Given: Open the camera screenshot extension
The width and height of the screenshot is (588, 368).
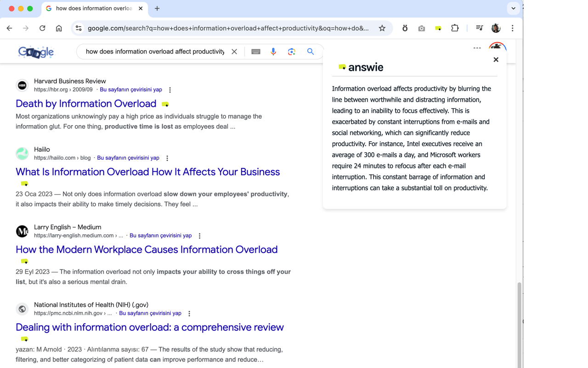Looking at the screenshot, I should tap(421, 28).
